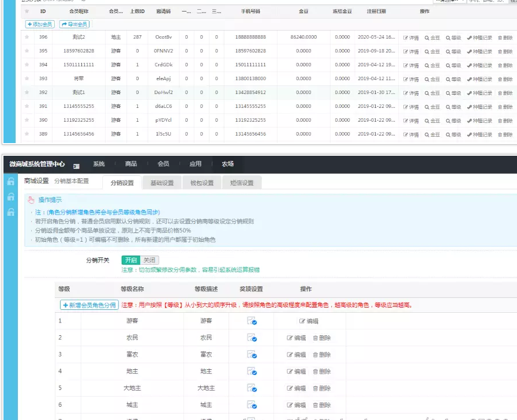The width and height of the screenshot is (517, 420).
Task: Click the 添加会员 button
Action: [x=40, y=24]
